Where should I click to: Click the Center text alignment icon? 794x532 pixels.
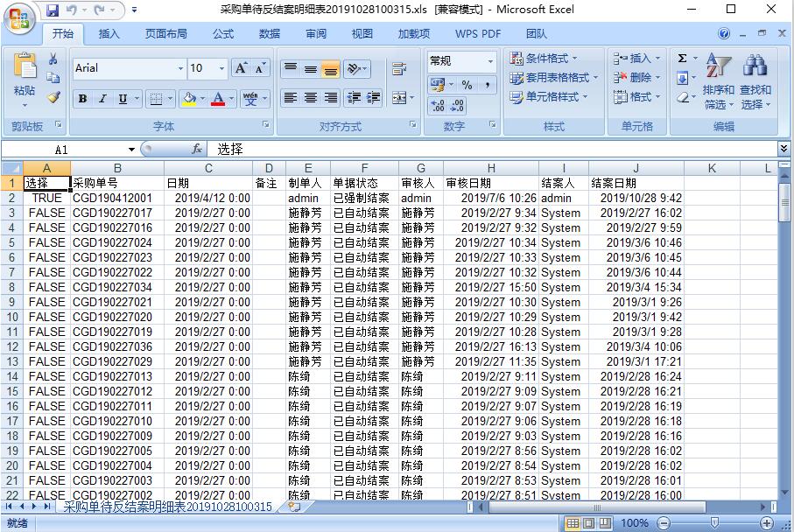pyautogui.click(x=310, y=98)
